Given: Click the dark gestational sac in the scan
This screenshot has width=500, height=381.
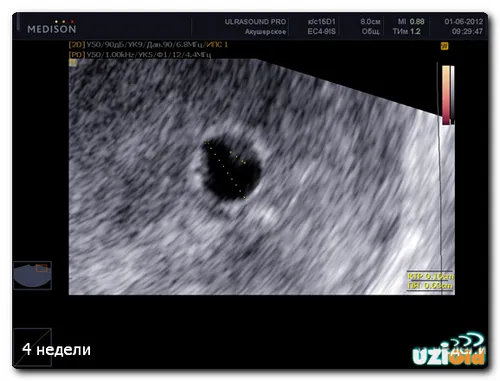Looking at the screenshot, I should pos(231,168).
